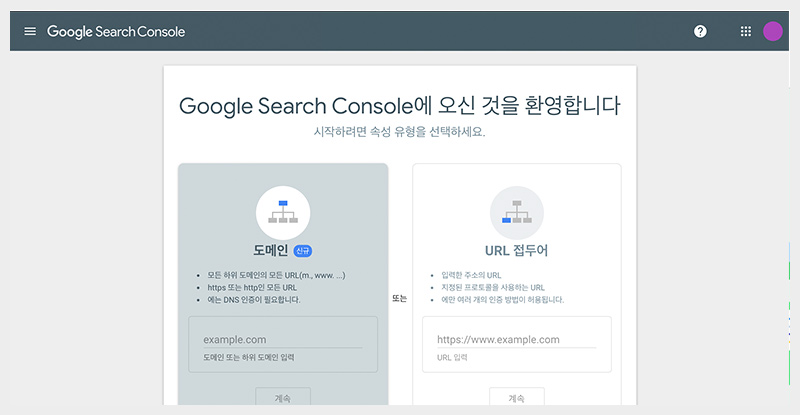
Task: Click the 도메인 property type icon
Action: point(283,212)
